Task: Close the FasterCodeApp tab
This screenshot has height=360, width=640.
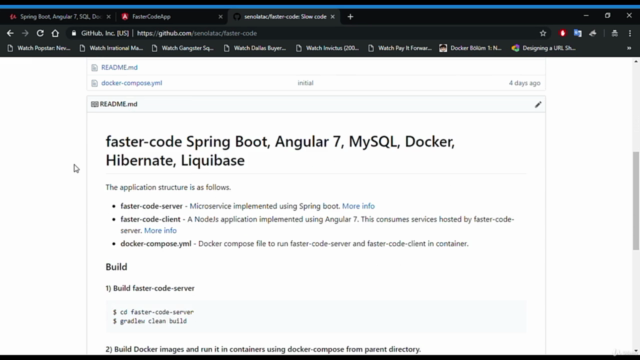Action: click(x=220, y=17)
